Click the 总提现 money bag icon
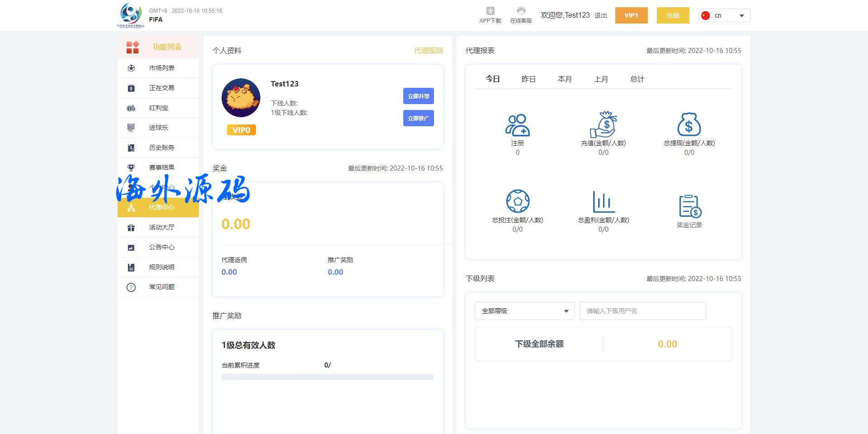This screenshot has height=434, width=868. tap(689, 124)
